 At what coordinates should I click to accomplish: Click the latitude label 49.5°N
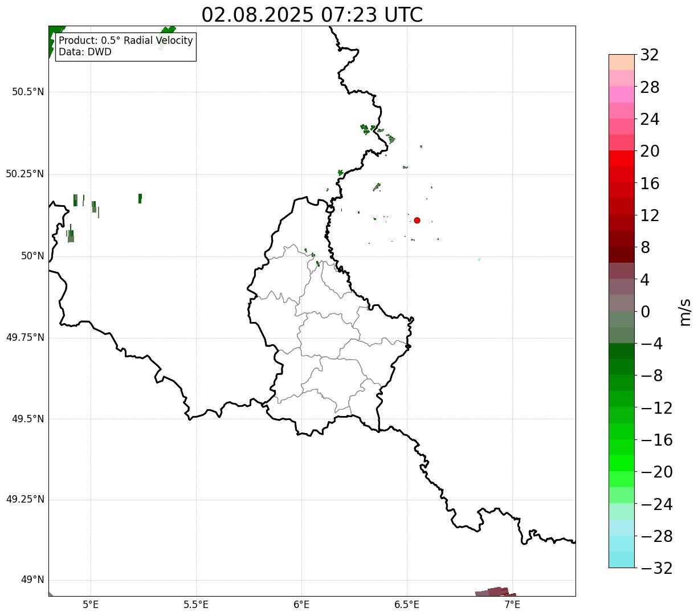(x=28, y=419)
